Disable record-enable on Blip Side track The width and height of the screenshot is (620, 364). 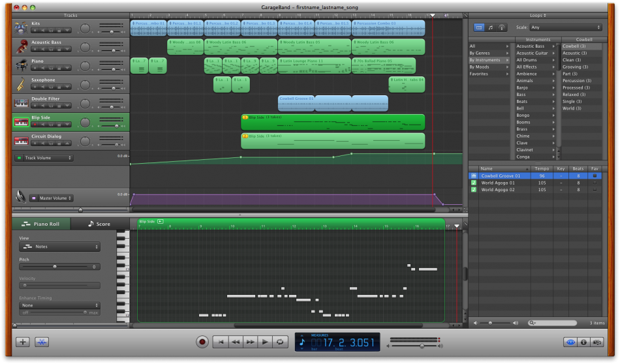(35, 125)
